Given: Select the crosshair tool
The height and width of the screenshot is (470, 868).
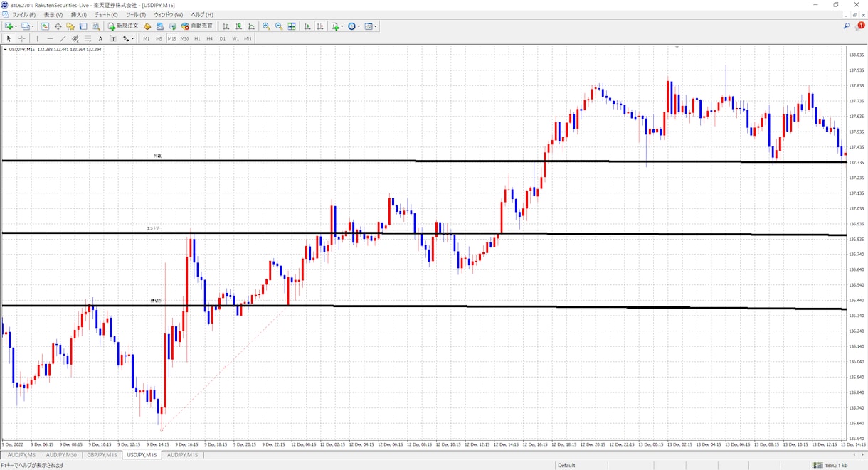Looking at the screenshot, I should [x=22, y=38].
